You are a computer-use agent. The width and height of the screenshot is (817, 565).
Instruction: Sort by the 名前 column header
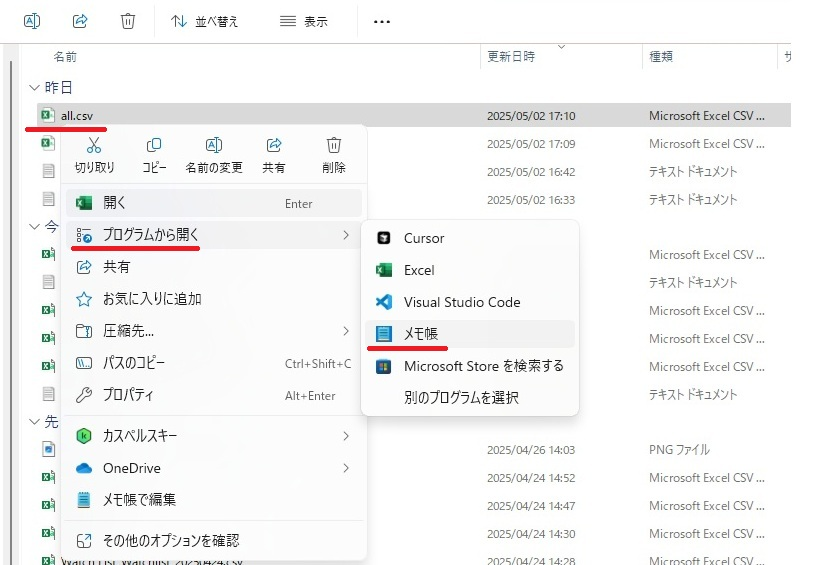[65, 56]
